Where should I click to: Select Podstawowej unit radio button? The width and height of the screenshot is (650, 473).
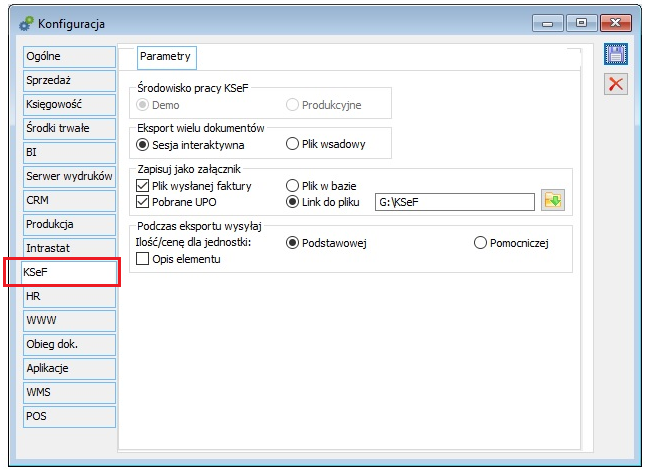(292, 243)
